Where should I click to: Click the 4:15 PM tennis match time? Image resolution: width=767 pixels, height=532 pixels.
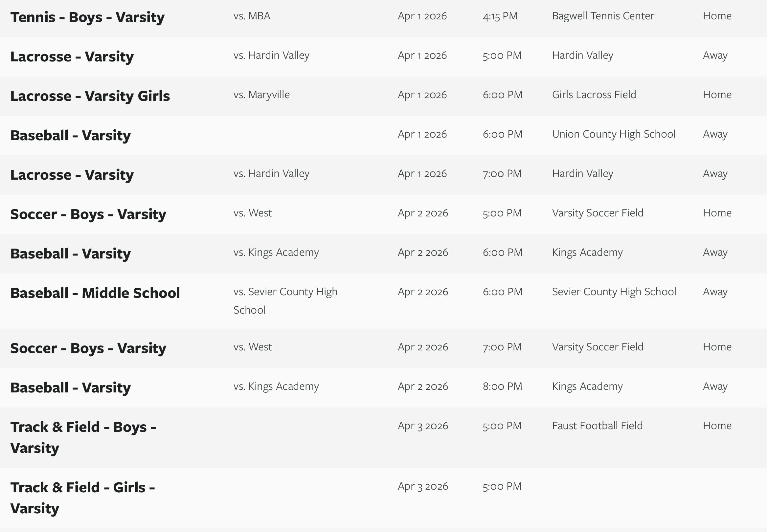tap(500, 16)
